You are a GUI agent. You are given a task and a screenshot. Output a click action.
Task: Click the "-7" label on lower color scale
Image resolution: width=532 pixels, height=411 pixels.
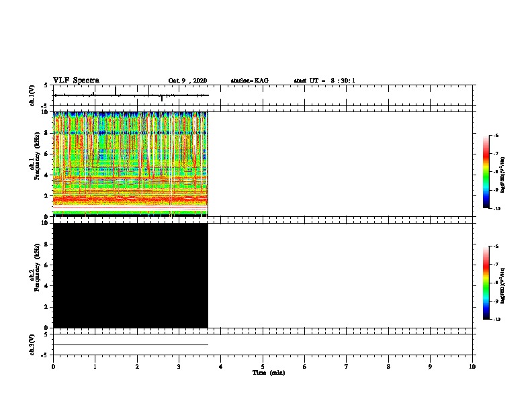[x=495, y=265]
